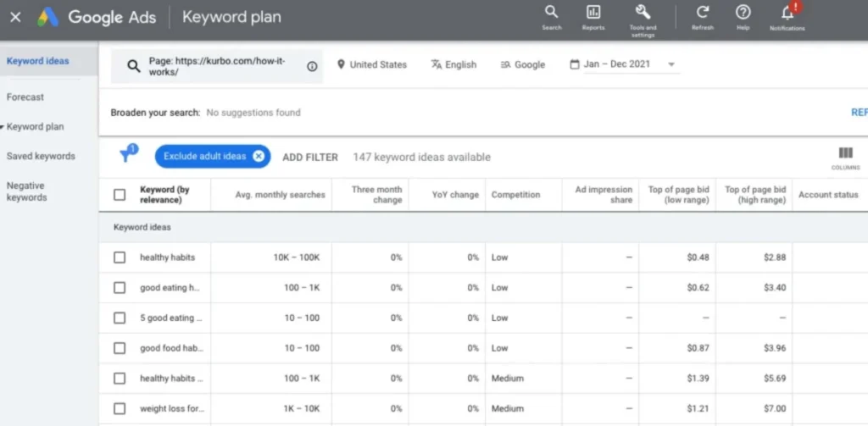Open Saved keywords in sidebar
The width and height of the screenshot is (868, 426).
(41, 157)
